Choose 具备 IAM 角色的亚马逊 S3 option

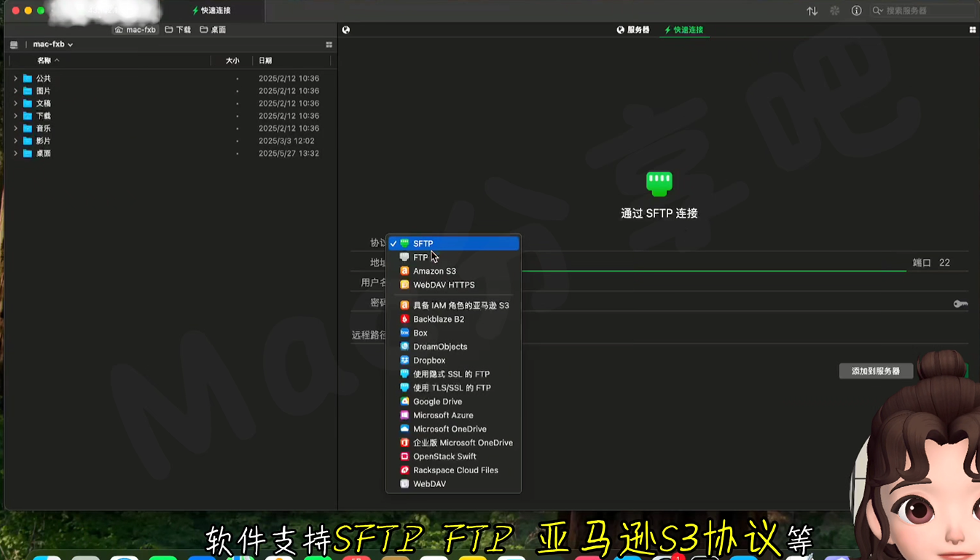tap(453, 305)
